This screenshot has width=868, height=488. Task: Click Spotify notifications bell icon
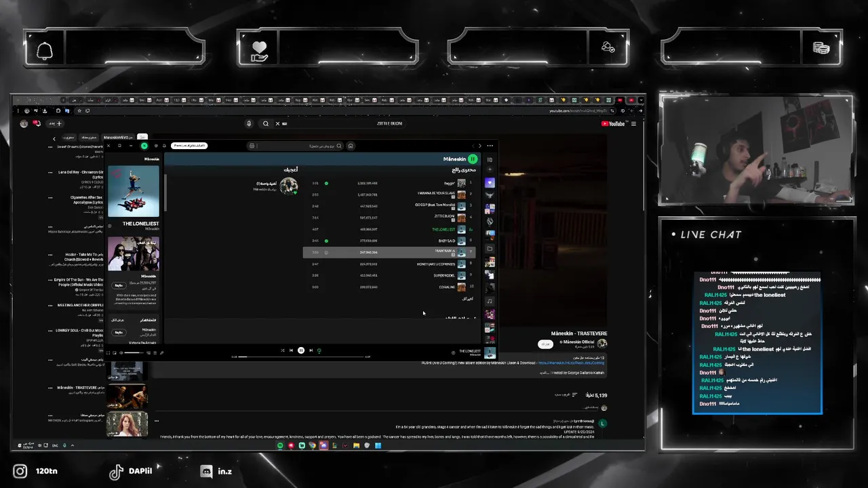pyautogui.click(x=164, y=146)
